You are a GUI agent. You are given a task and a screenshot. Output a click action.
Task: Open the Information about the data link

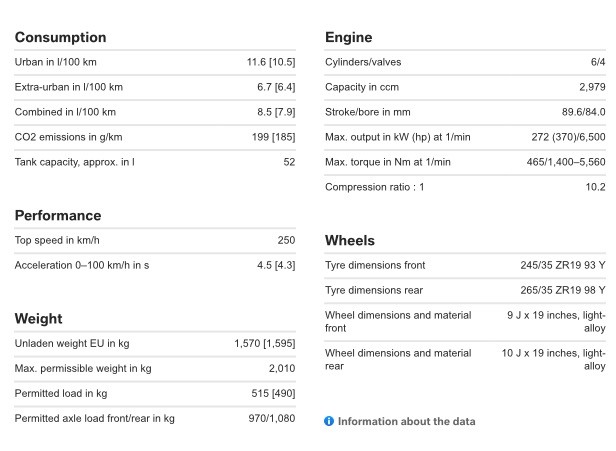pos(406,421)
